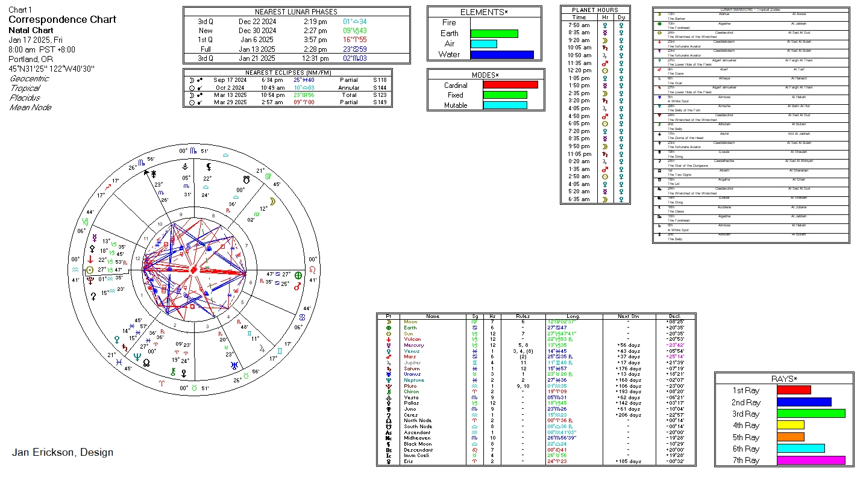The width and height of the screenshot is (866, 504).
Task: Click the magenta 7th Ray bar
Action: tap(811, 460)
